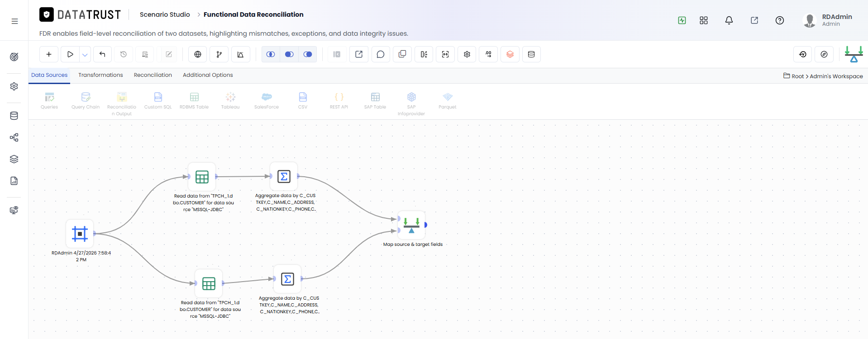Open the RDAdmin user profile menu

coord(828,20)
